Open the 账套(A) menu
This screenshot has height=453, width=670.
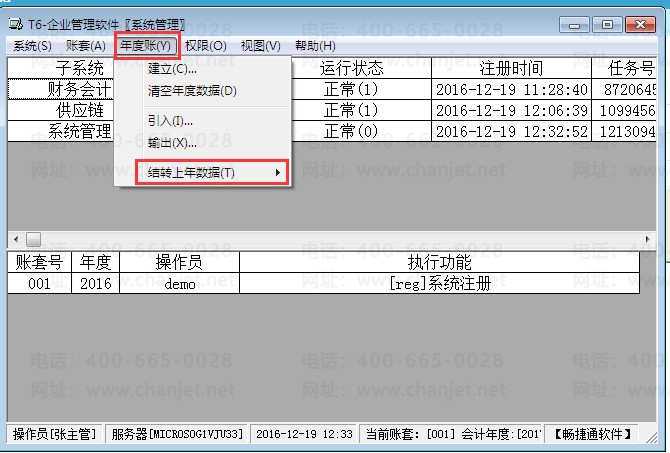tap(85, 46)
